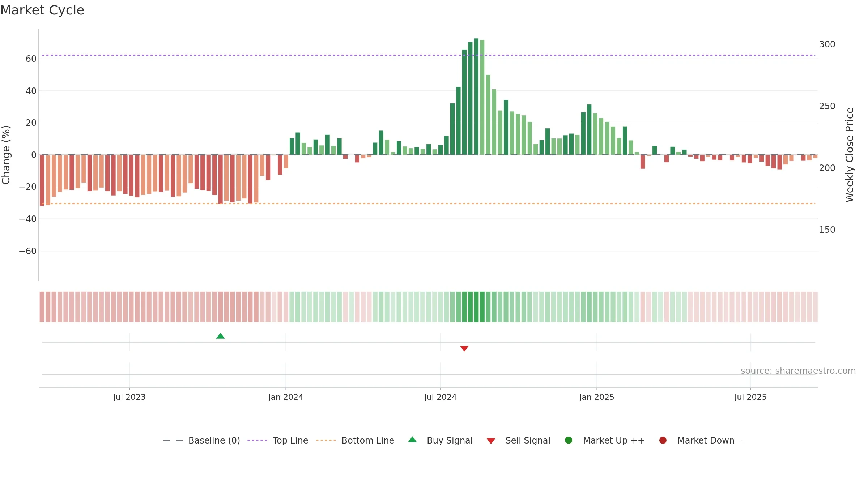Click the first red cell in the heatmap strip
Viewport: 868px width, 488px height.
[x=42, y=307]
